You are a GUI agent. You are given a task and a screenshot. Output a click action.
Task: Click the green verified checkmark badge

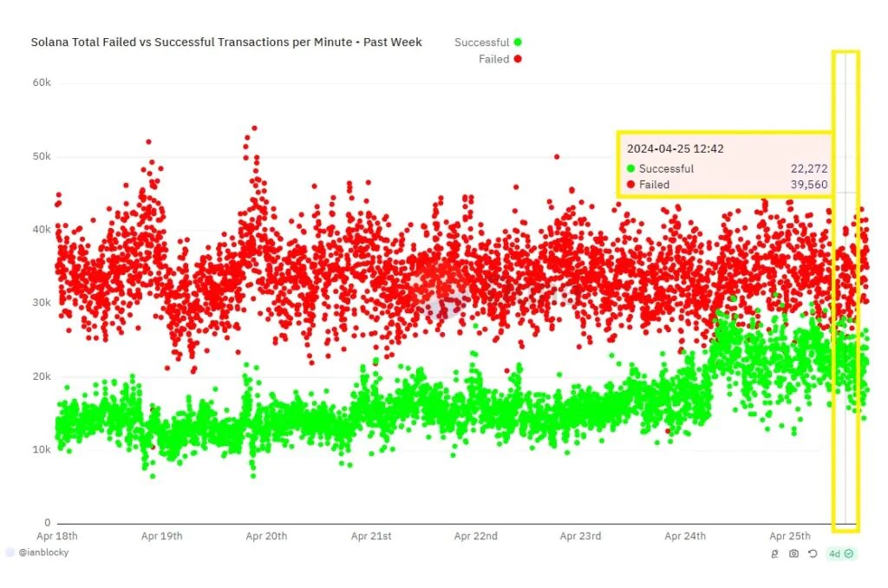tap(849, 553)
